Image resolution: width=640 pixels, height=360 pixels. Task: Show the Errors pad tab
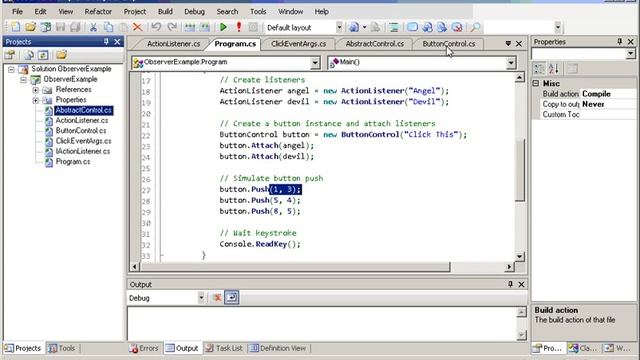[144, 348]
